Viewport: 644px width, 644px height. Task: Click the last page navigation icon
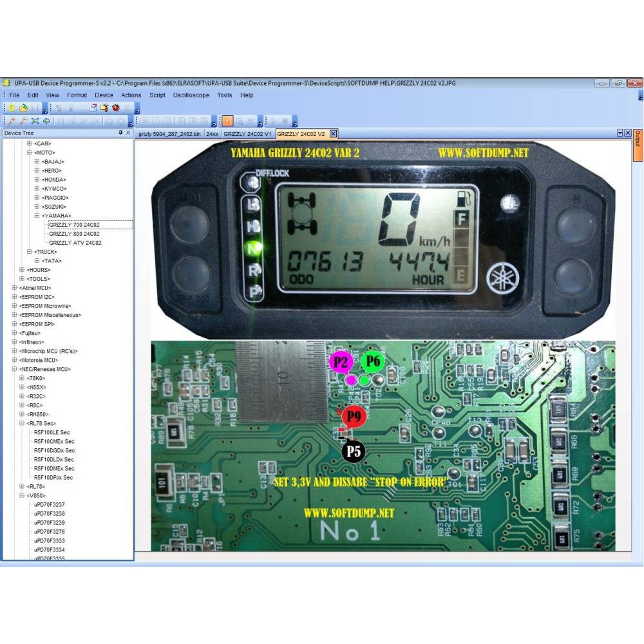[95, 121]
